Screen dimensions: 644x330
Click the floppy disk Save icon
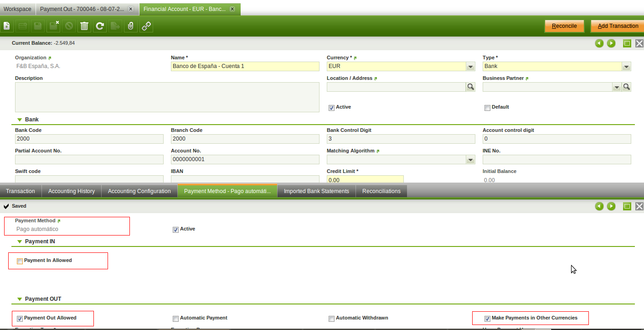(x=38, y=26)
